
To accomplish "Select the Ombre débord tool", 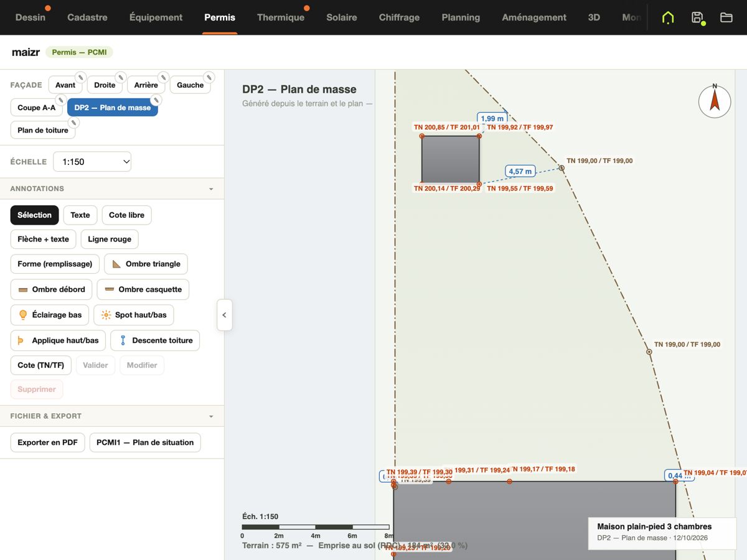I will [x=52, y=289].
